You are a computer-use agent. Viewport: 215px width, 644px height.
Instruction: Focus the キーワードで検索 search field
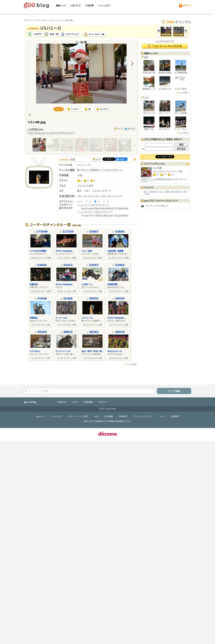[89, 391]
